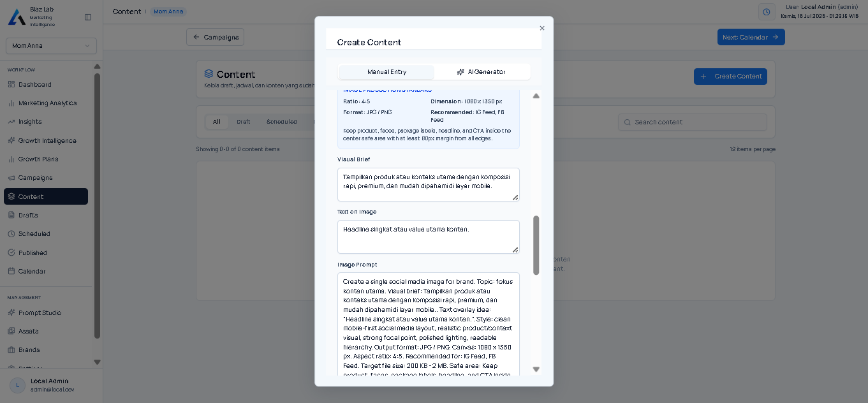Click the modal scrollbar thumb
Image resolution: width=868 pixels, height=403 pixels.
point(536,245)
